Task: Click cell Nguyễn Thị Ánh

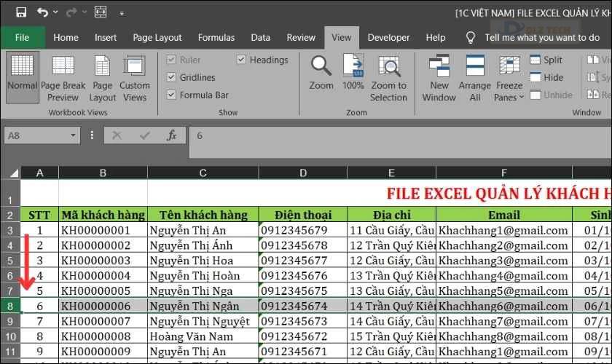Action: tap(203, 245)
